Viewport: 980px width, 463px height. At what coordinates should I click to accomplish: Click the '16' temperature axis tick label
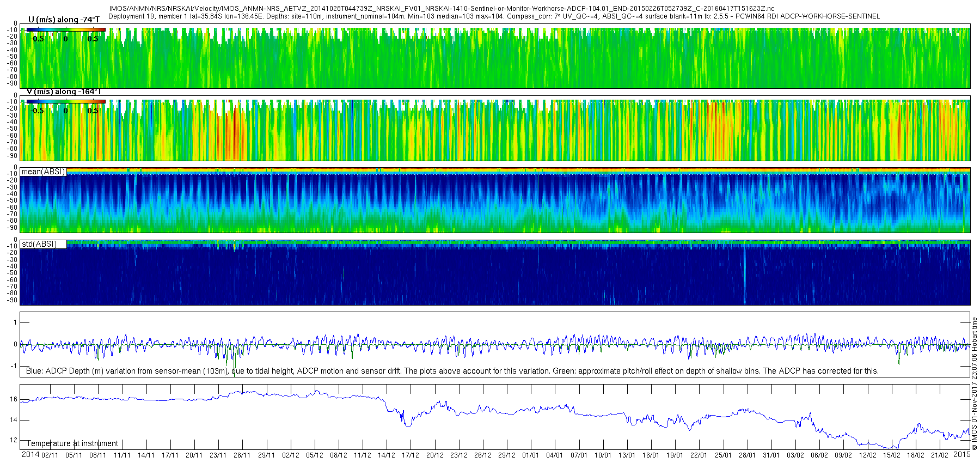click(14, 399)
